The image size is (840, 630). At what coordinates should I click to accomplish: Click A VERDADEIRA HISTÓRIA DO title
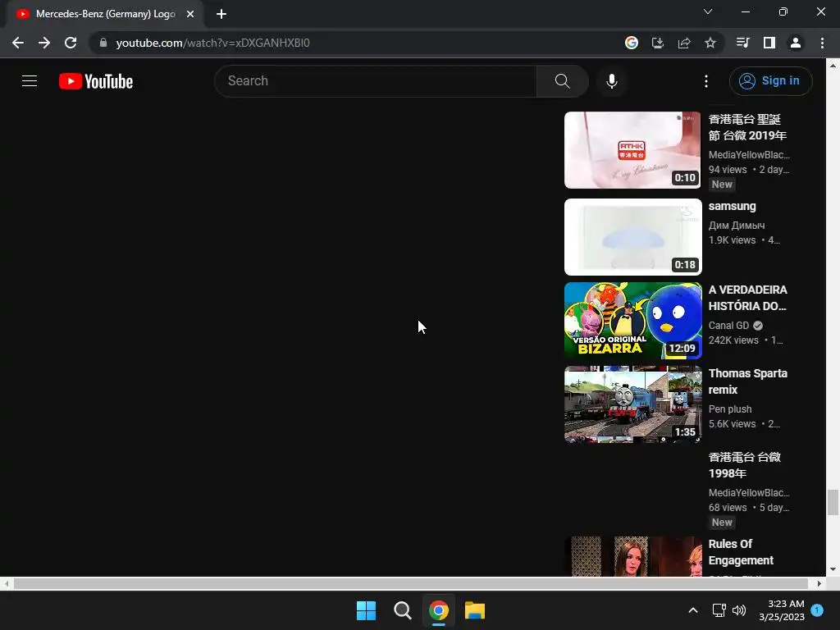[x=748, y=298]
